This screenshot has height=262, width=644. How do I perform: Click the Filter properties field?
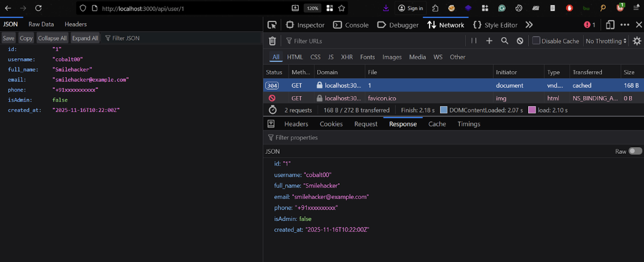click(453, 137)
